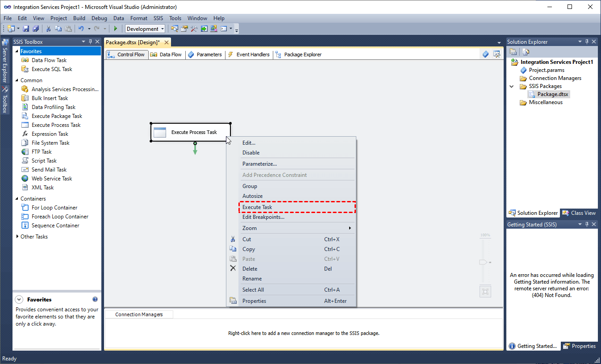
Task: Open the Properties Window toolbar icon
Action: pos(184,29)
